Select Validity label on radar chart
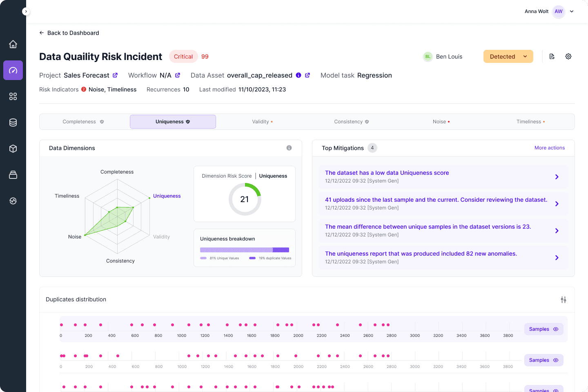Viewport: 588px width, 392px height. click(161, 237)
